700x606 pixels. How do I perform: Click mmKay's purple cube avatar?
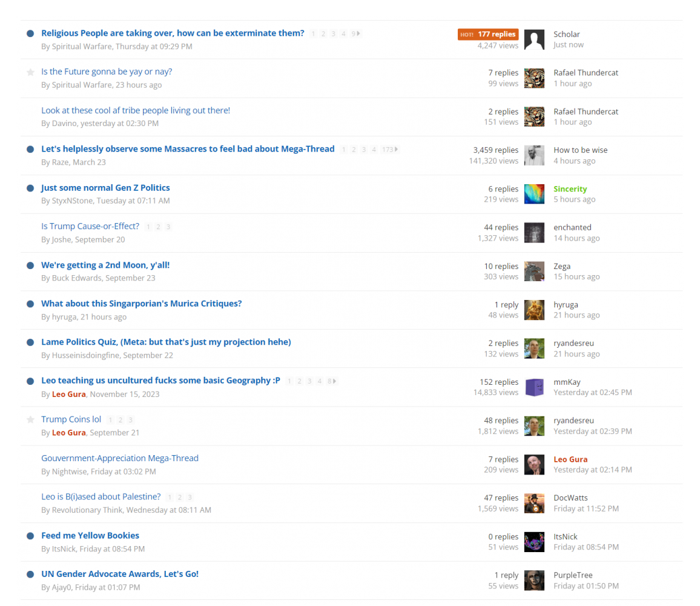[534, 387]
